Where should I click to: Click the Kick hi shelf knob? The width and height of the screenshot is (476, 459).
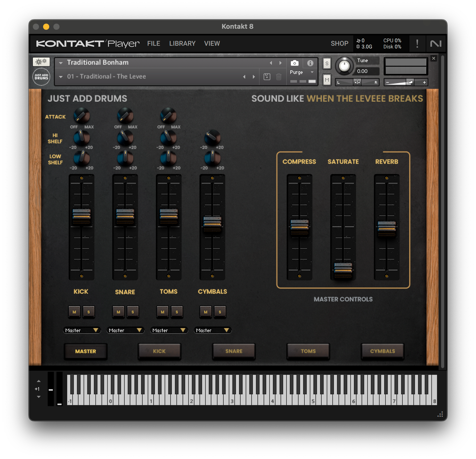(82, 138)
